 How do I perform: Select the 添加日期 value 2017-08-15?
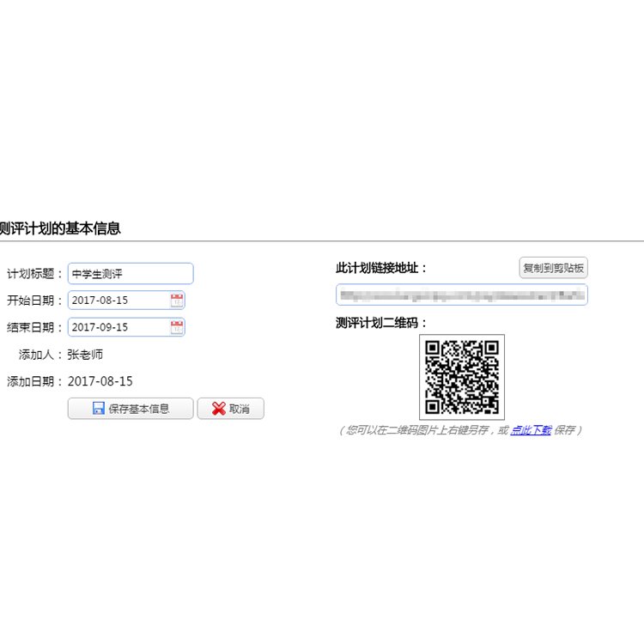100,381
